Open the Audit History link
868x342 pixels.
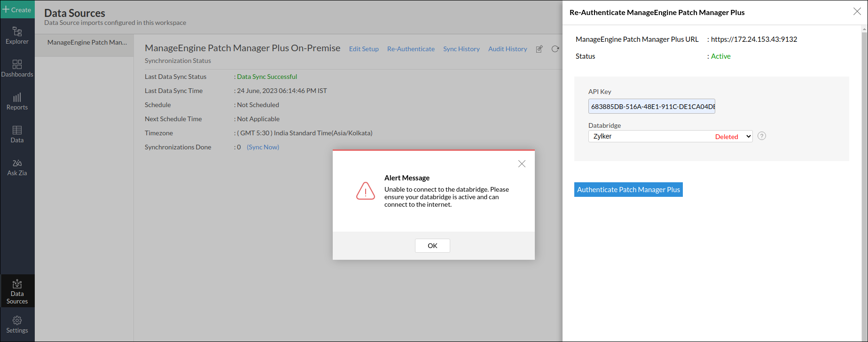508,49
